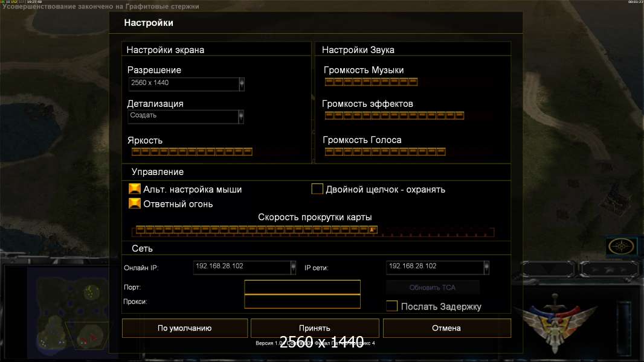Click the Обновить TCA button
The width and height of the screenshot is (644, 362).
click(433, 287)
